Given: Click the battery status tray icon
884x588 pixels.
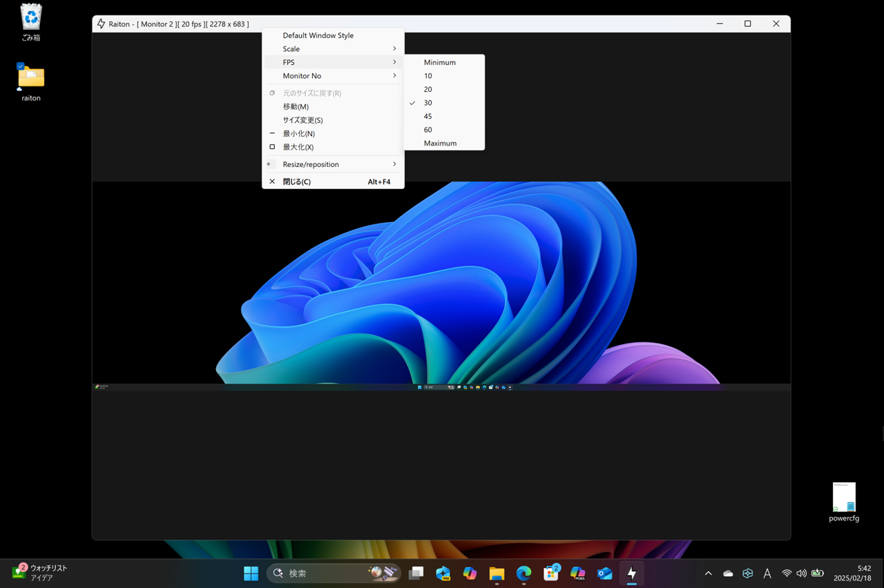Looking at the screenshot, I should pos(818,574).
